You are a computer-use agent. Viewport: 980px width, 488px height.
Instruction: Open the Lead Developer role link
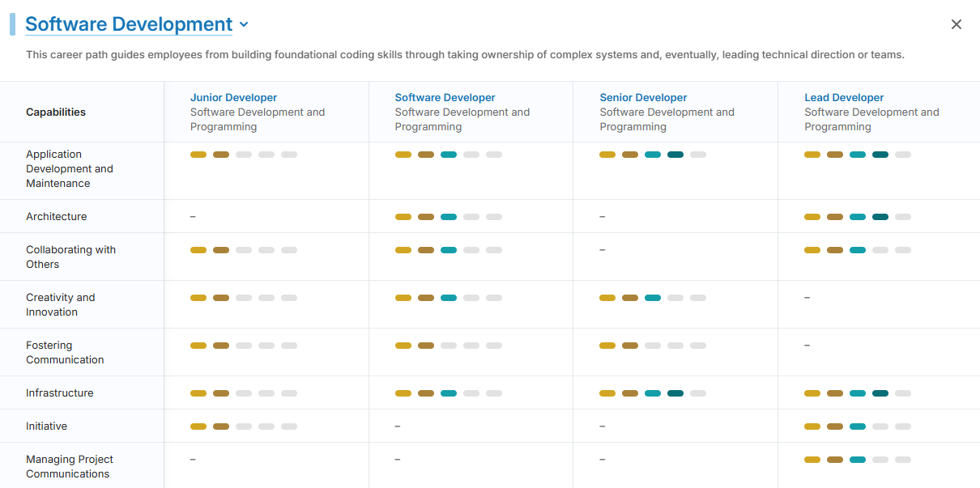pyautogui.click(x=844, y=97)
